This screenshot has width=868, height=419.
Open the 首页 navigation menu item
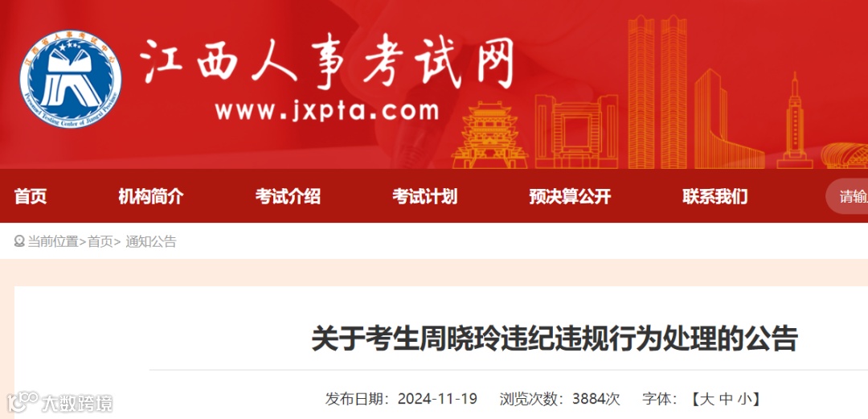31,196
